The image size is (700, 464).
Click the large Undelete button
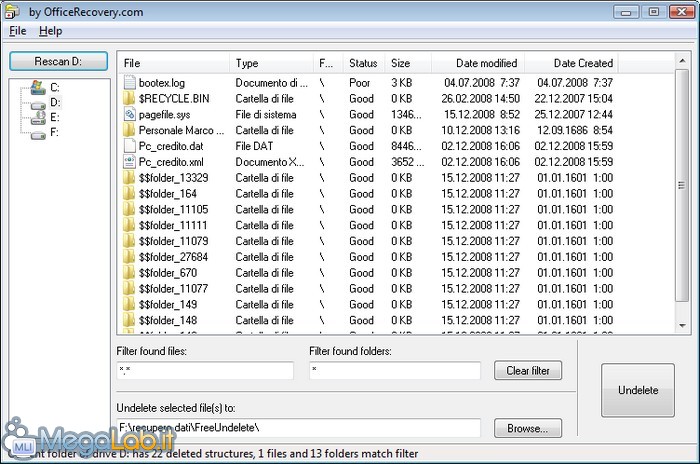638,390
